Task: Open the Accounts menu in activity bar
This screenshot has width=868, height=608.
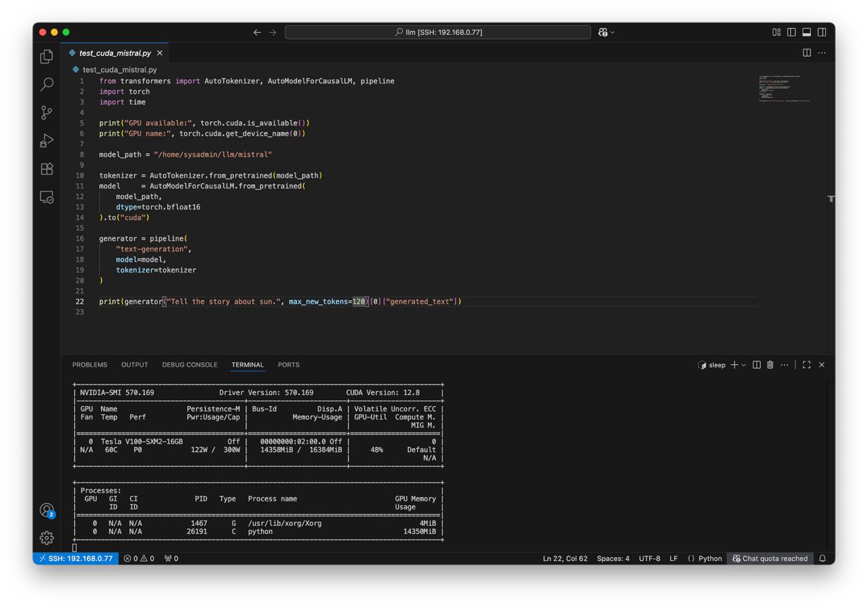Action: pyautogui.click(x=47, y=510)
